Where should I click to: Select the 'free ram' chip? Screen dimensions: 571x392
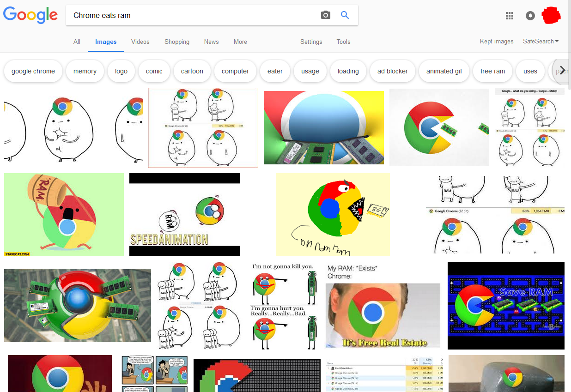(493, 71)
